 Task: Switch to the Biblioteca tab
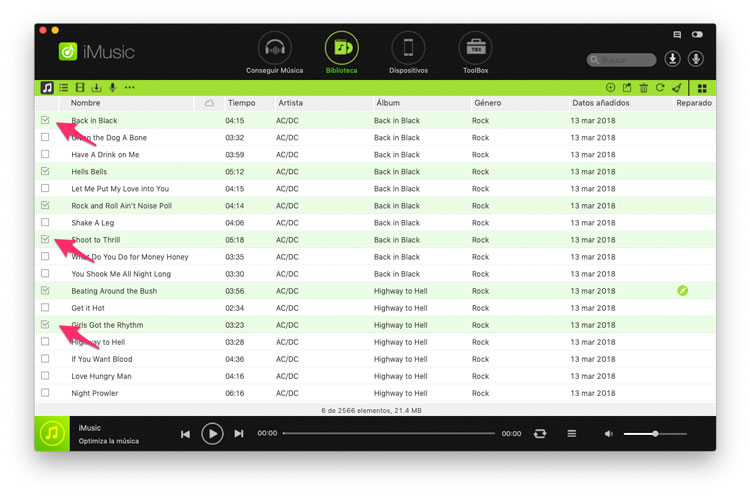click(x=342, y=53)
